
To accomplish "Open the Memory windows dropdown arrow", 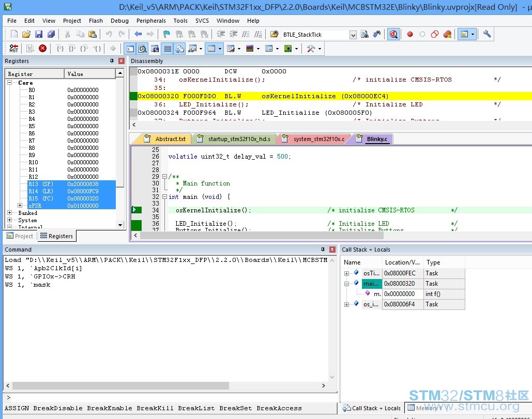I will 220,49.
